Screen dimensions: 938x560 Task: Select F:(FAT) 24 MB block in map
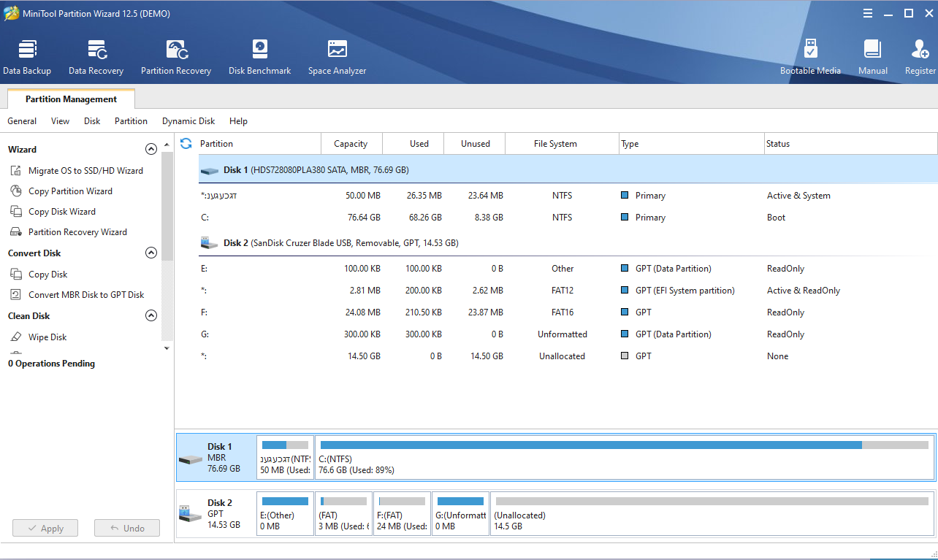click(x=402, y=513)
